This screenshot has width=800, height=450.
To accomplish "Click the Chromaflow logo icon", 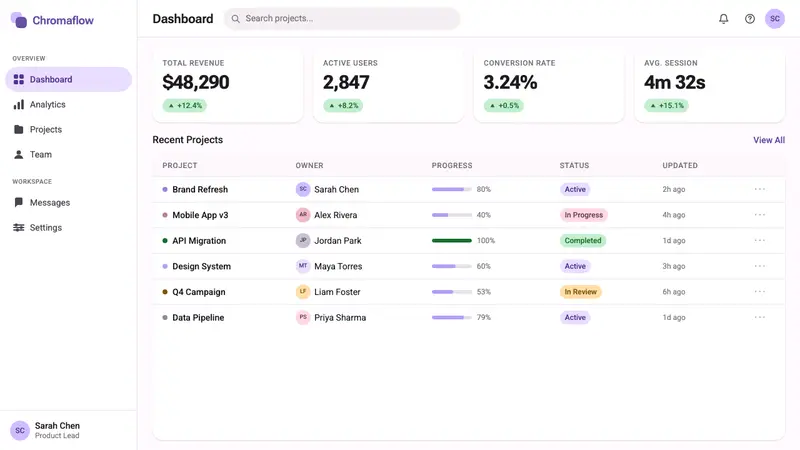I will coord(19,20).
